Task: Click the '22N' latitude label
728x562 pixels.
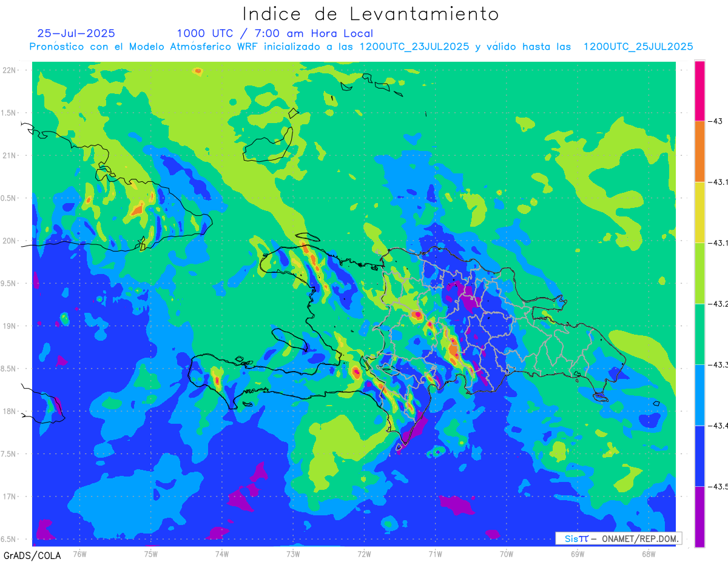Action: [x=10, y=70]
